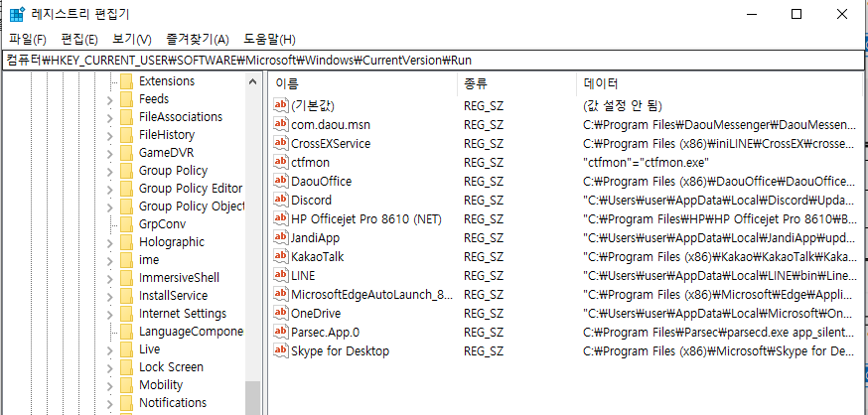Expand the Group Policy tree node
Viewport: 868px width, 415px height.
(x=109, y=172)
